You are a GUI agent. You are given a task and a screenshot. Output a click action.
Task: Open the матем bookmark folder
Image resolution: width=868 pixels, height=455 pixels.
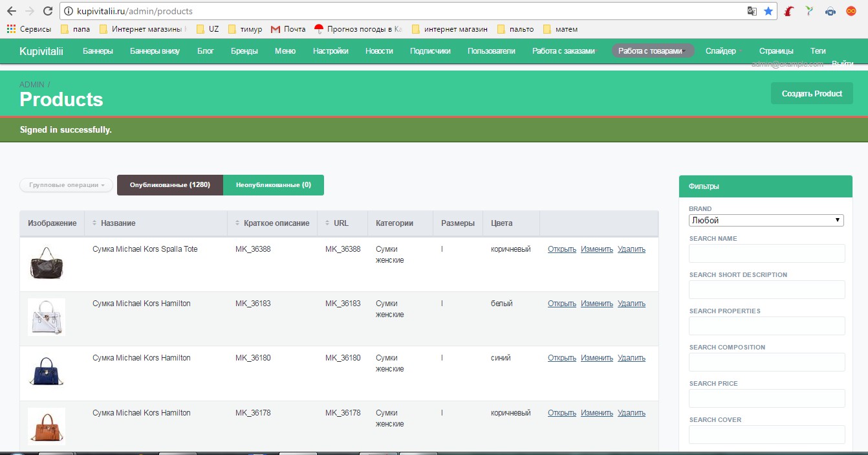[560, 28]
